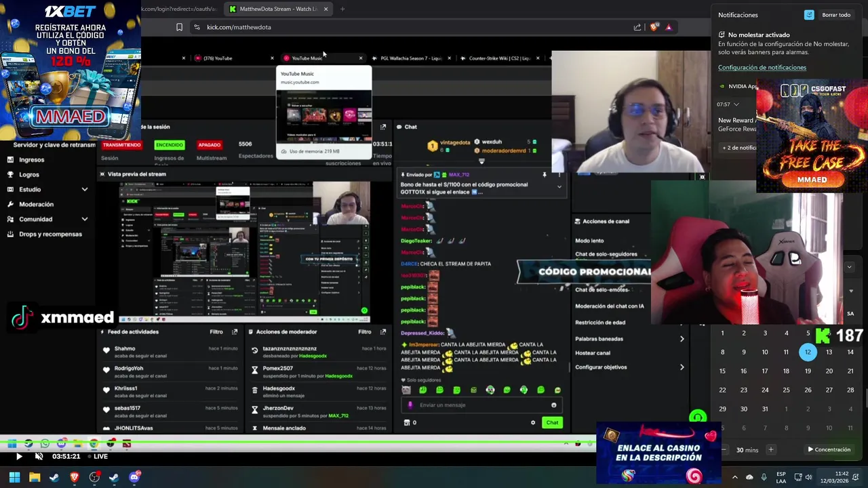The height and width of the screenshot is (488, 868).
Task: Select day 25 in the calendar
Action: (x=786, y=390)
